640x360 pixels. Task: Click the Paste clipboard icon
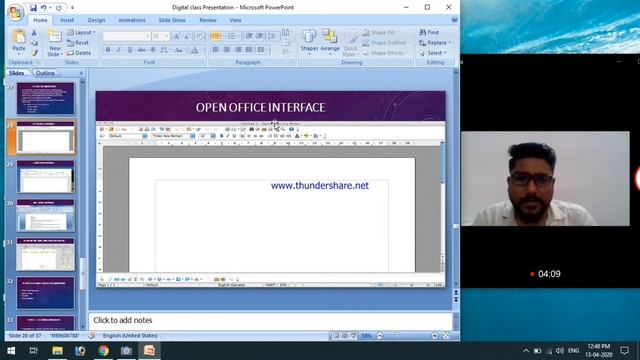(x=19, y=37)
